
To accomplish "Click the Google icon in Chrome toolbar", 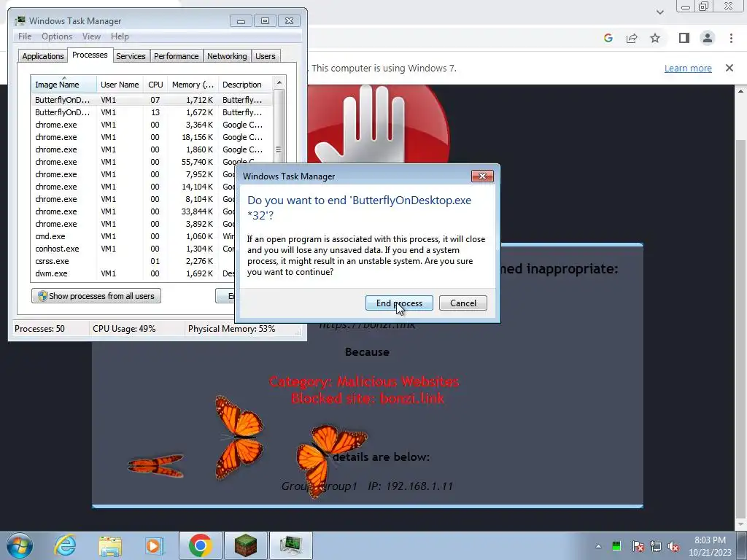I will coord(608,38).
